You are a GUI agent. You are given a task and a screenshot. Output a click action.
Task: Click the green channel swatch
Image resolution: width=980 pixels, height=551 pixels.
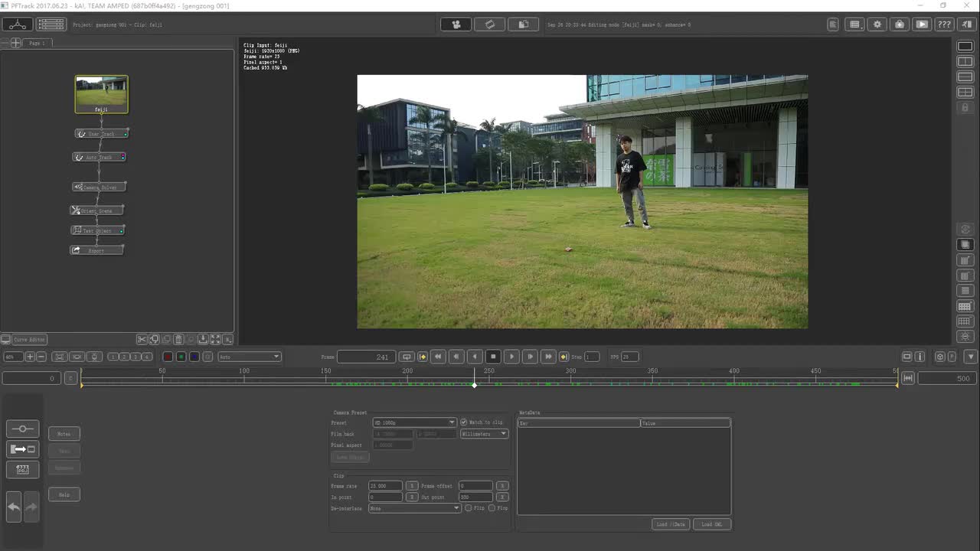point(181,357)
